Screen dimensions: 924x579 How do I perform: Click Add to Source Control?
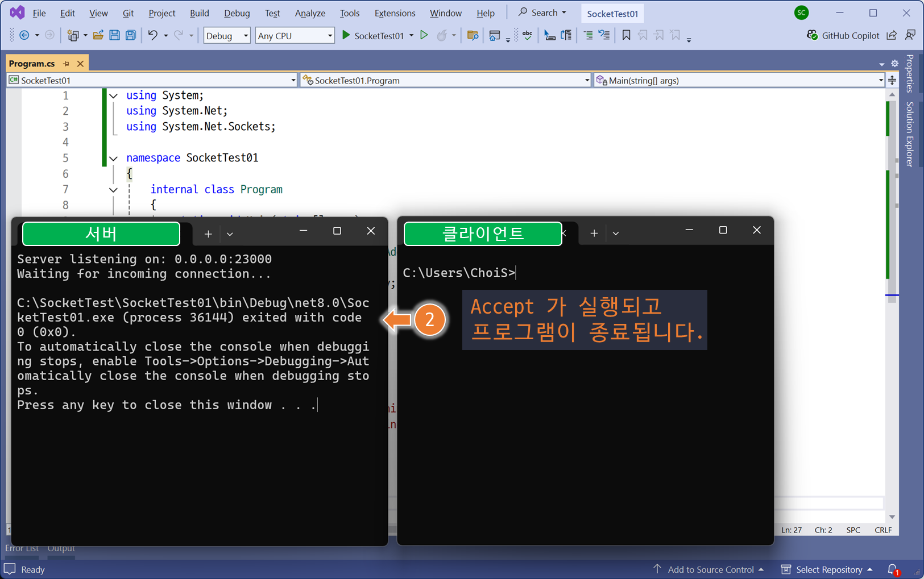pyautogui.click(x=708, y=569)
